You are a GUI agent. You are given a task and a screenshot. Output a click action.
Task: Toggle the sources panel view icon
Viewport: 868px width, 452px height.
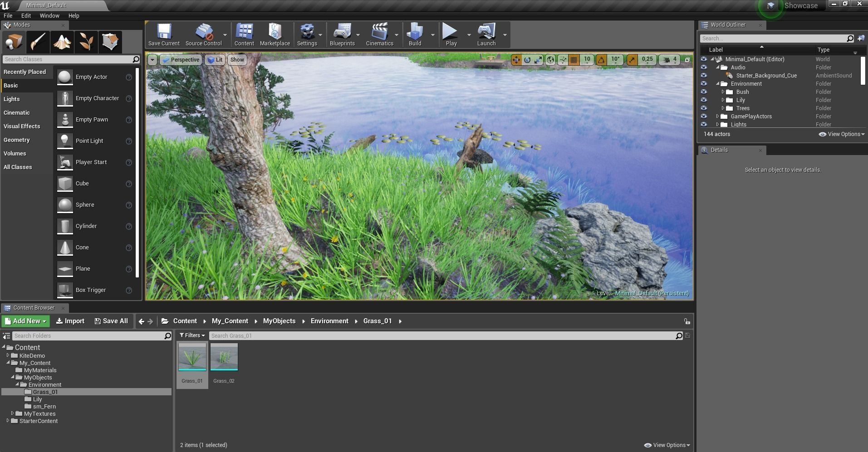click(x=6, y=336)
